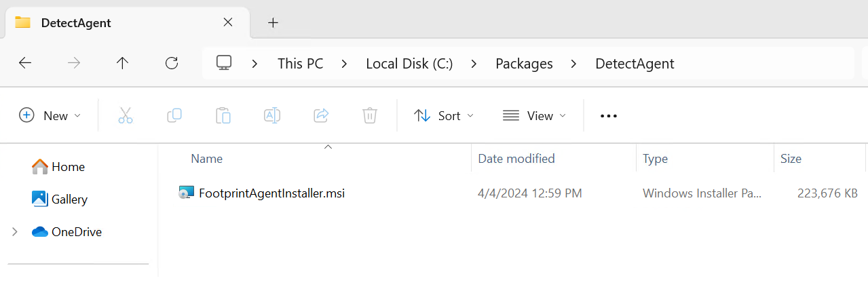Click the Paste clipboard icon

tap(223, 115)
